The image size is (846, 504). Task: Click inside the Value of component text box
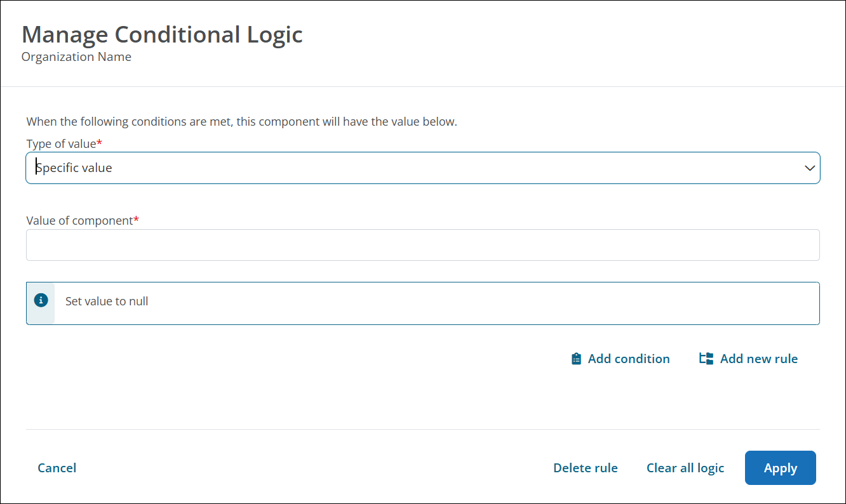(422, 245)
